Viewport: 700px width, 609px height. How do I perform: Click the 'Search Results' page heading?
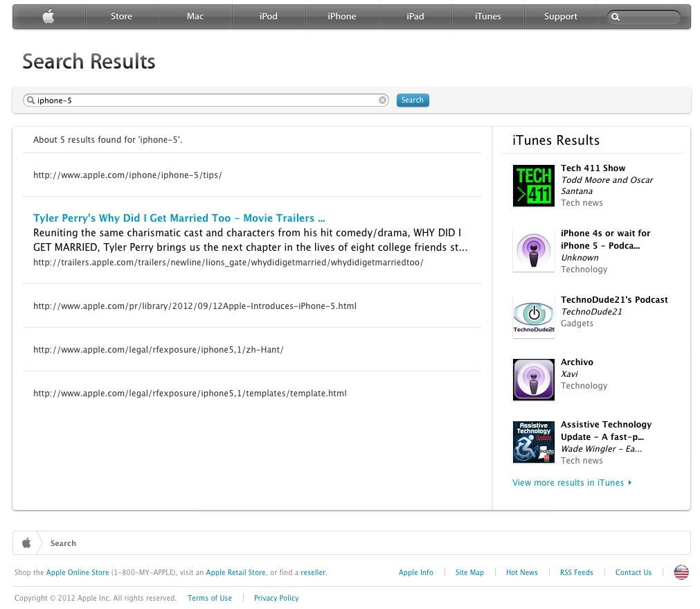(89, 61)
